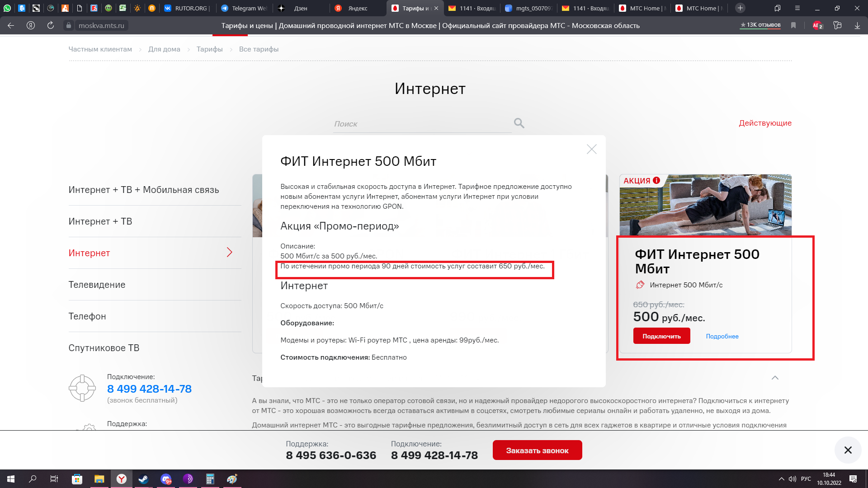
Task: Click the Поиск search field
Action: click(422, 124)
